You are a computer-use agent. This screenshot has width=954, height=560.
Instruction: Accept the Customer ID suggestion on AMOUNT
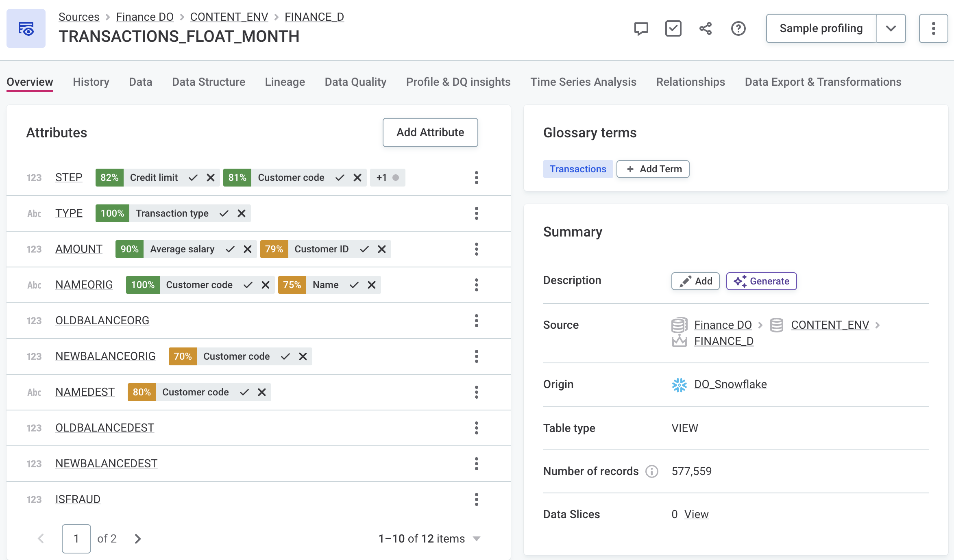[x=364, y=249]
